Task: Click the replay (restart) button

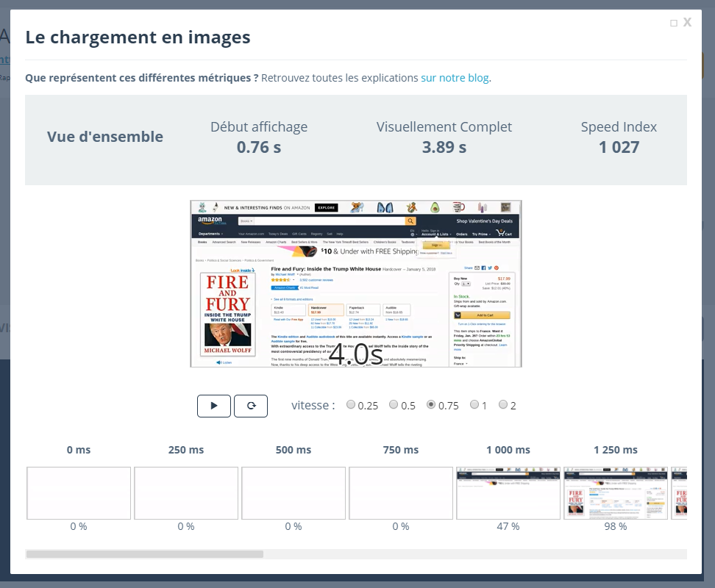Action: click(251, 406)
